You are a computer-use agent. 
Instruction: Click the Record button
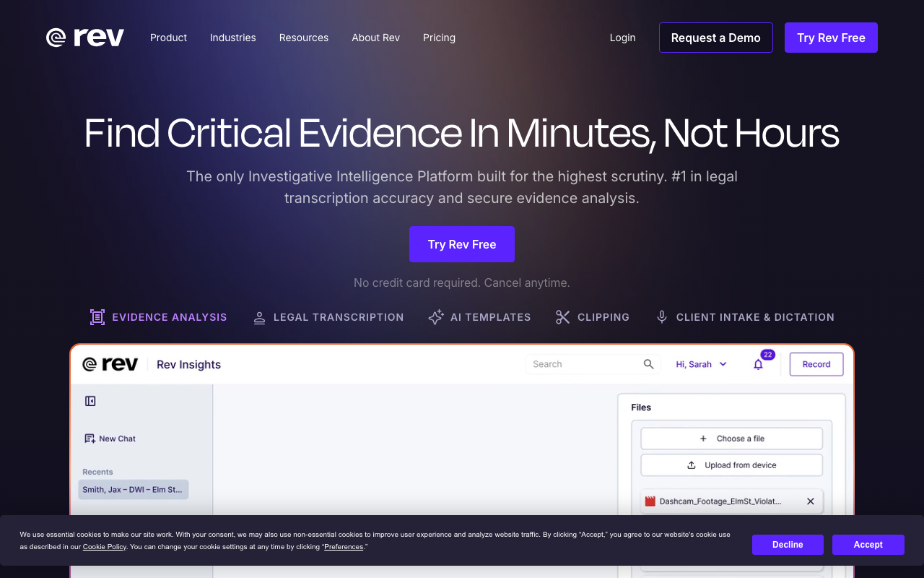point(816,364)
